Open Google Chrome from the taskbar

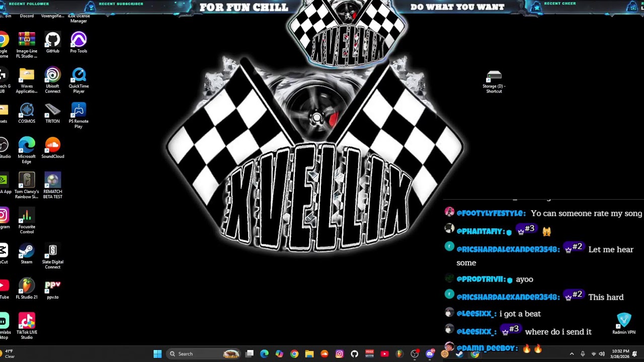[x=294, y=354]
